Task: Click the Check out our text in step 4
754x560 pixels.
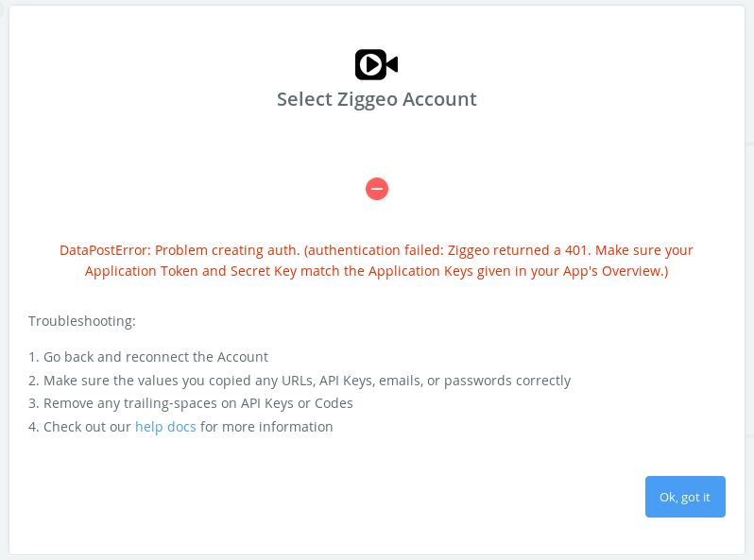Action: [87, 427]
